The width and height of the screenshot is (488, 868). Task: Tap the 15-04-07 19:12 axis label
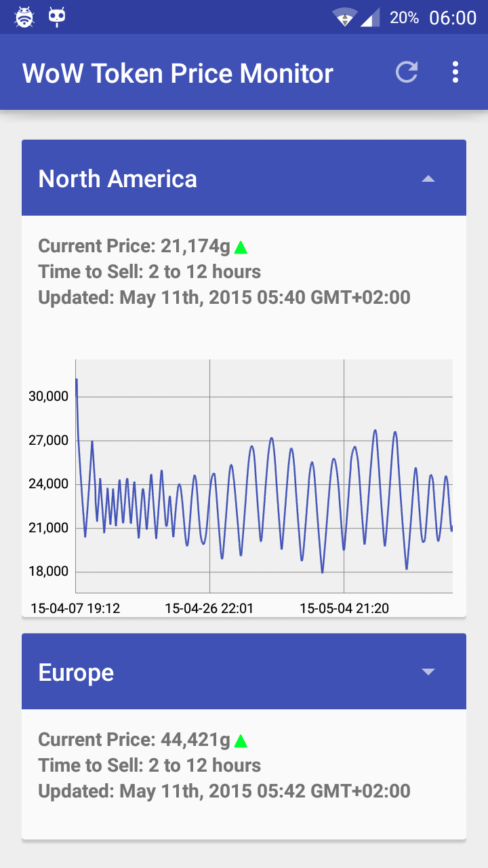coord(75,608)
